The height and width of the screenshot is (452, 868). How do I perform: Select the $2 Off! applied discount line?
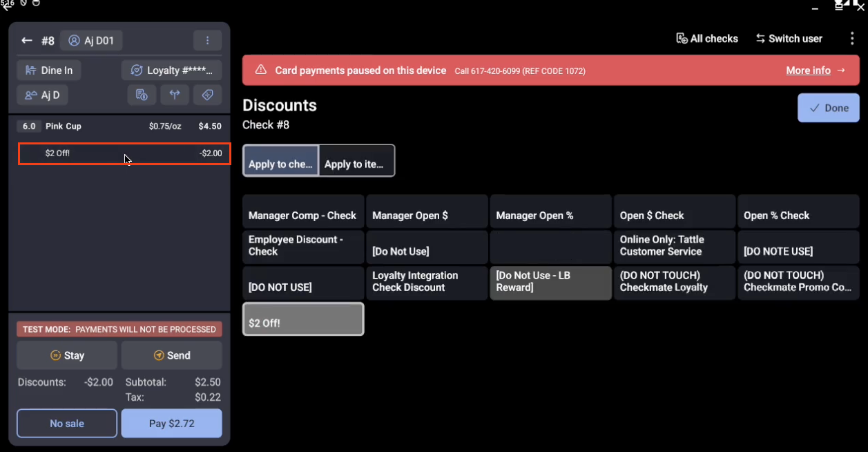(x=124, y=153)
